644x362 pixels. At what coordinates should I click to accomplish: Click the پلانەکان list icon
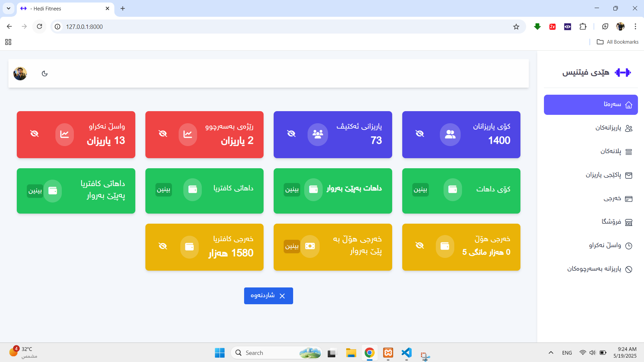pyautogui.click(x=629, y=152)
